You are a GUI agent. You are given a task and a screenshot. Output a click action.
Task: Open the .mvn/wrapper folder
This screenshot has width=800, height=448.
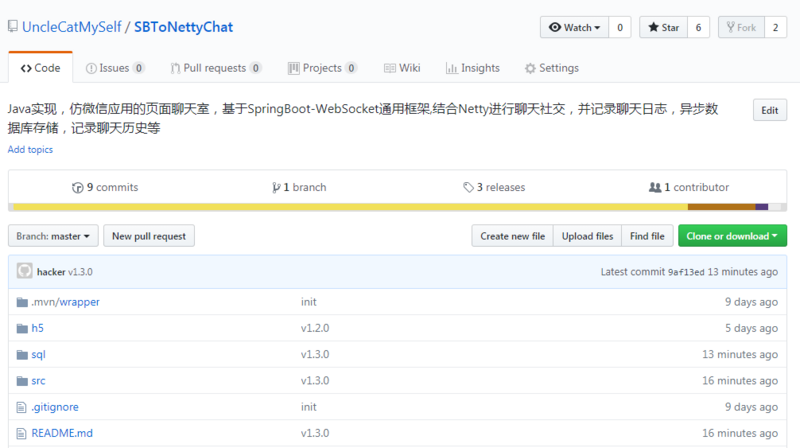click(65, 302)
